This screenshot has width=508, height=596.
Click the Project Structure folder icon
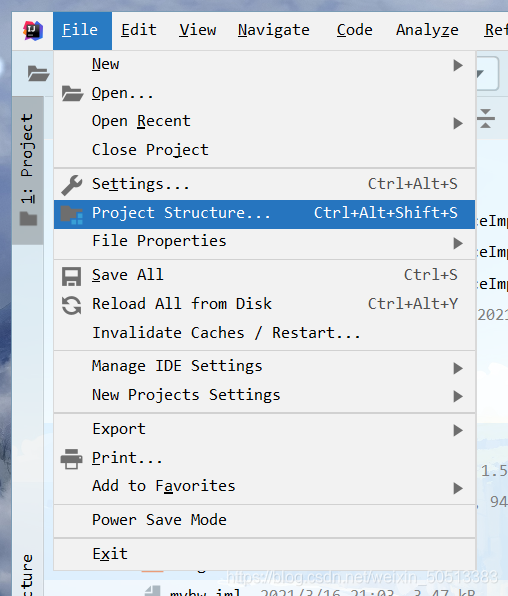72,215
